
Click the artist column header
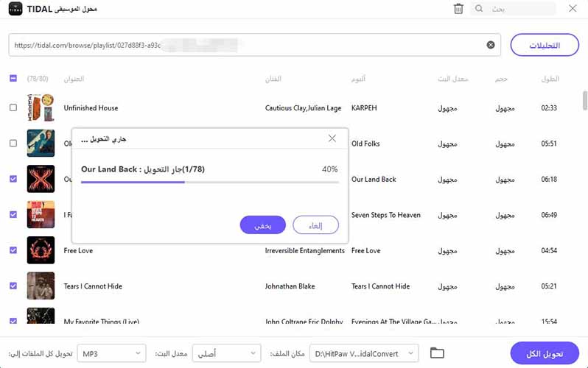273,79
